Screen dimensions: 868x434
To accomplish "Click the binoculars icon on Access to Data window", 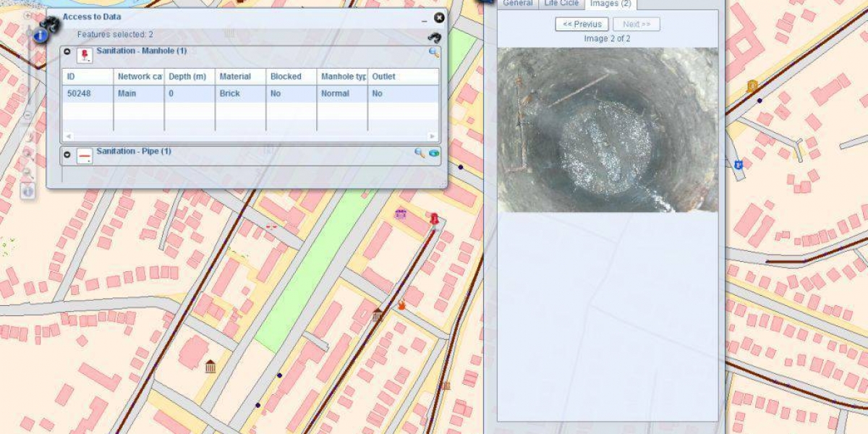I will tap(50, 25).
